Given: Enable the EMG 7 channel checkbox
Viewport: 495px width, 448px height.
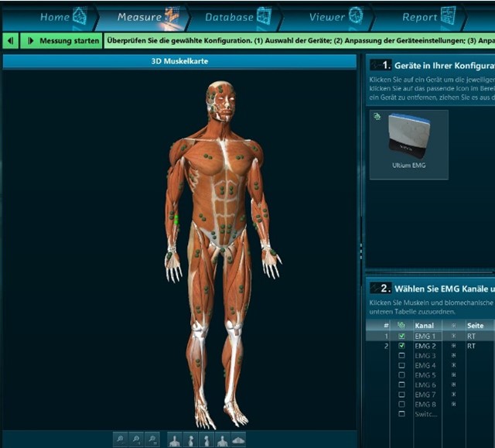Looking at the screenshot, I should click(x=401, y=395).
